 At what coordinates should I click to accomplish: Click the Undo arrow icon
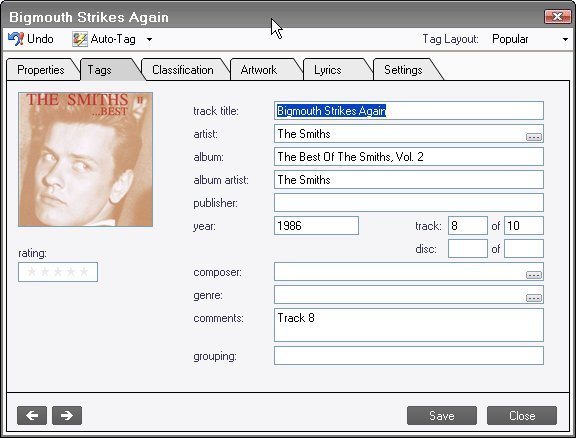pos(16,39)
